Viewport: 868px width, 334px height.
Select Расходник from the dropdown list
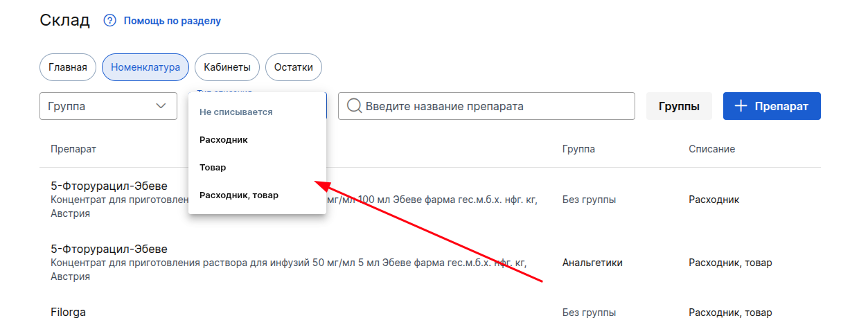pyautogui.click(x=224, y=140)
